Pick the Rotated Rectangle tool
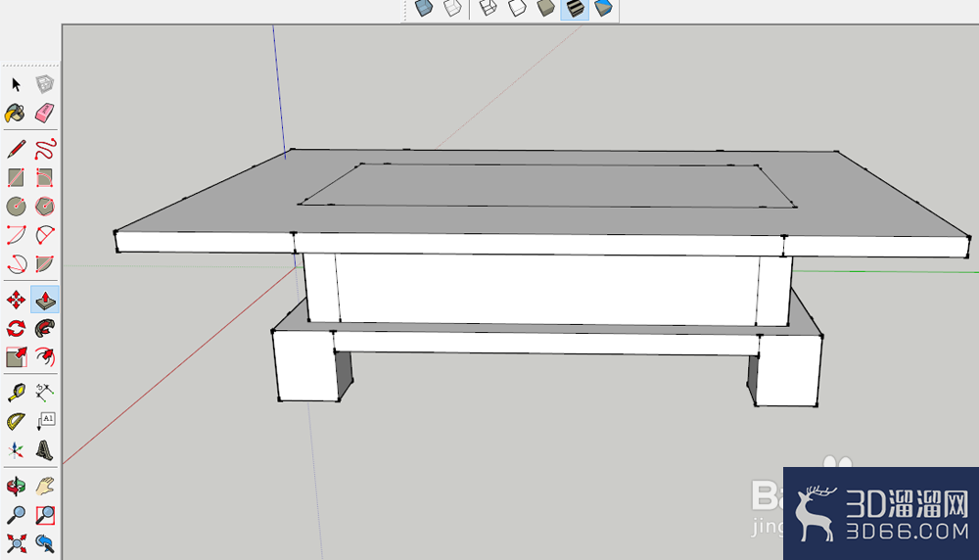Image resolution: width=979 pixels, height=560 pixels. tap(45, 178)
